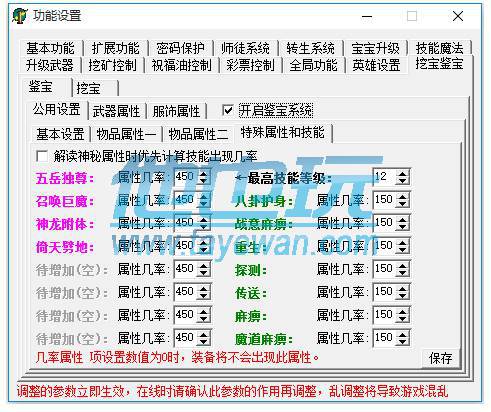Go to the 转生系统 tab
The width and height of the screenshot is (491, 412).
tap(311, 48)
